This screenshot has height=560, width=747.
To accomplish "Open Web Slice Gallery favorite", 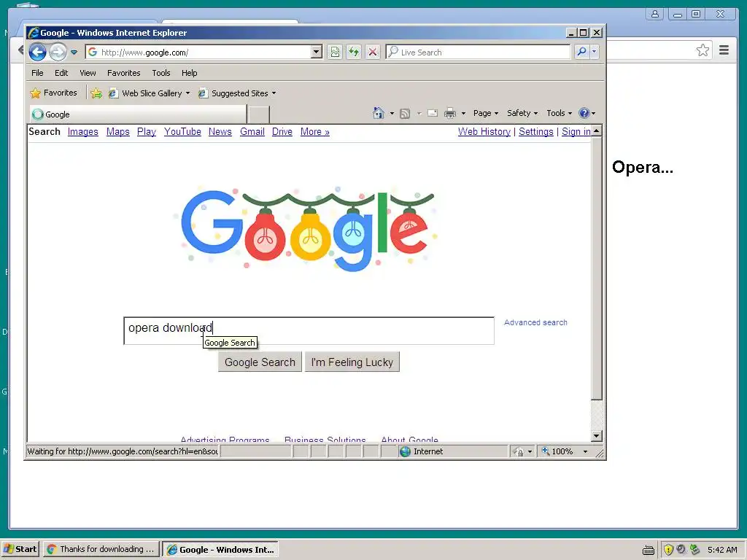I will (146, 93).
